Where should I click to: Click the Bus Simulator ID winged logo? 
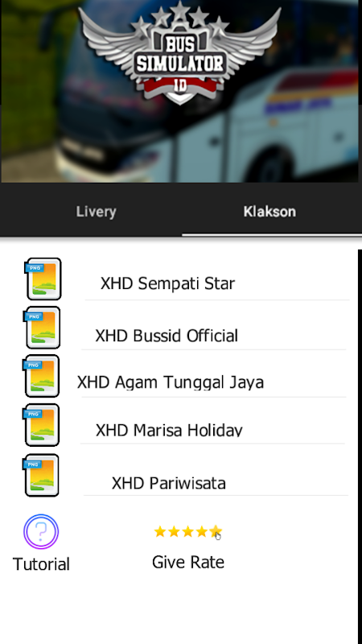click(x=179, y=52)
